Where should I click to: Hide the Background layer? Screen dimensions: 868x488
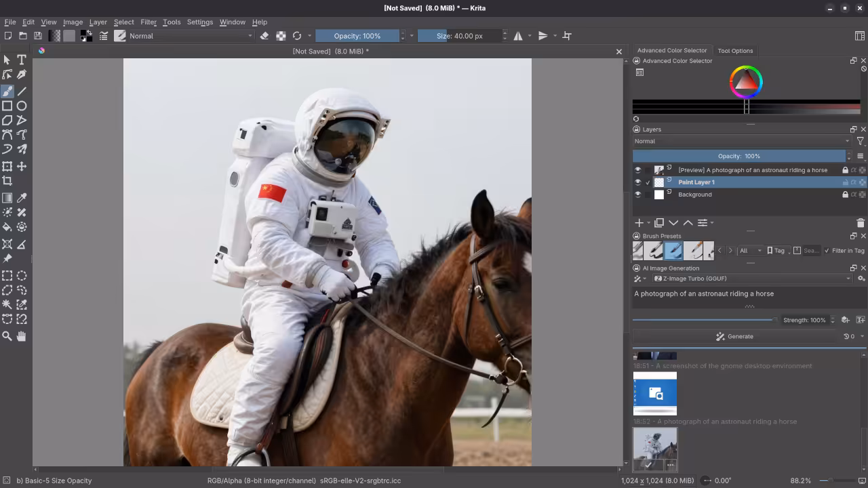(x=637, y=195)
